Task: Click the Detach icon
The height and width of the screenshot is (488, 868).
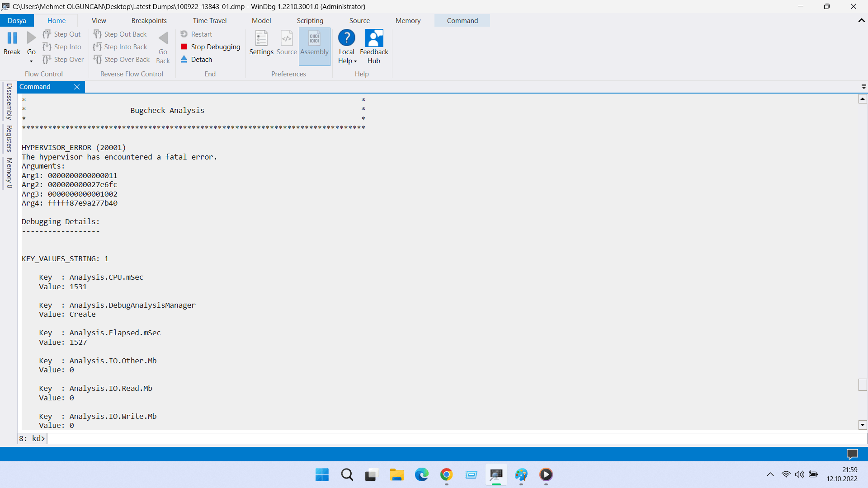Action: [x=184, y=60]
